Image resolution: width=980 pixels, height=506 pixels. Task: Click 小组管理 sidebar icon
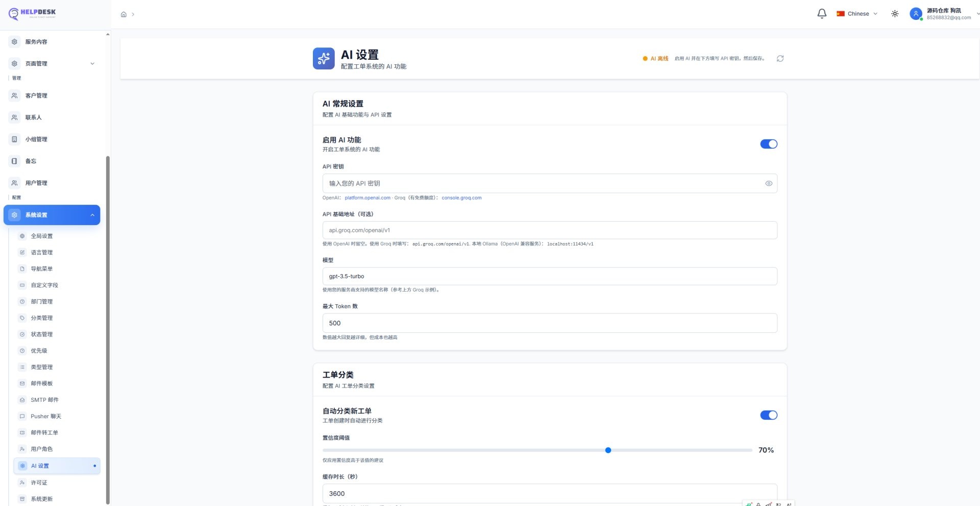coord(14,139)
